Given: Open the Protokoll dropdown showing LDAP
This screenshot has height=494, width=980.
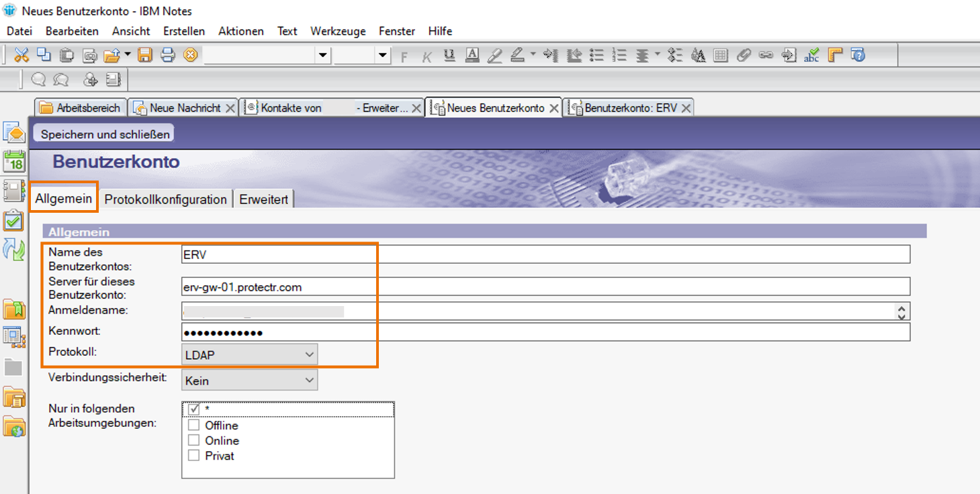Looking at the screenshot, I should (249, 354).
